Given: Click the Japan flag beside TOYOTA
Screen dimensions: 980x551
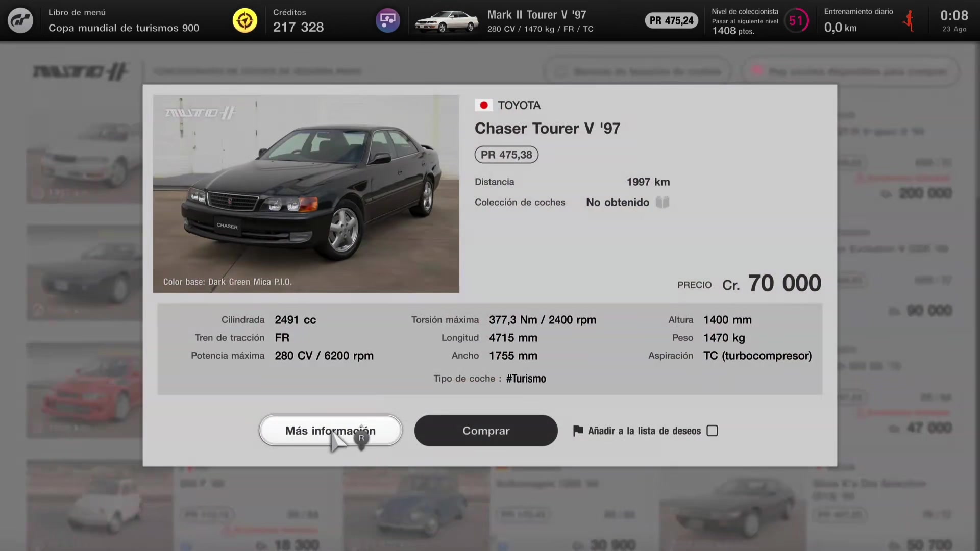Looking at the screenshot, I should pos(483,105).
